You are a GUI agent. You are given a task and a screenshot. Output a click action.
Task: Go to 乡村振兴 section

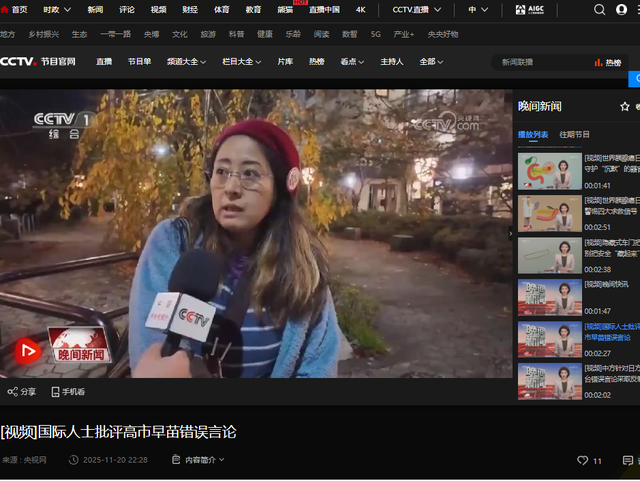[44, 34]
